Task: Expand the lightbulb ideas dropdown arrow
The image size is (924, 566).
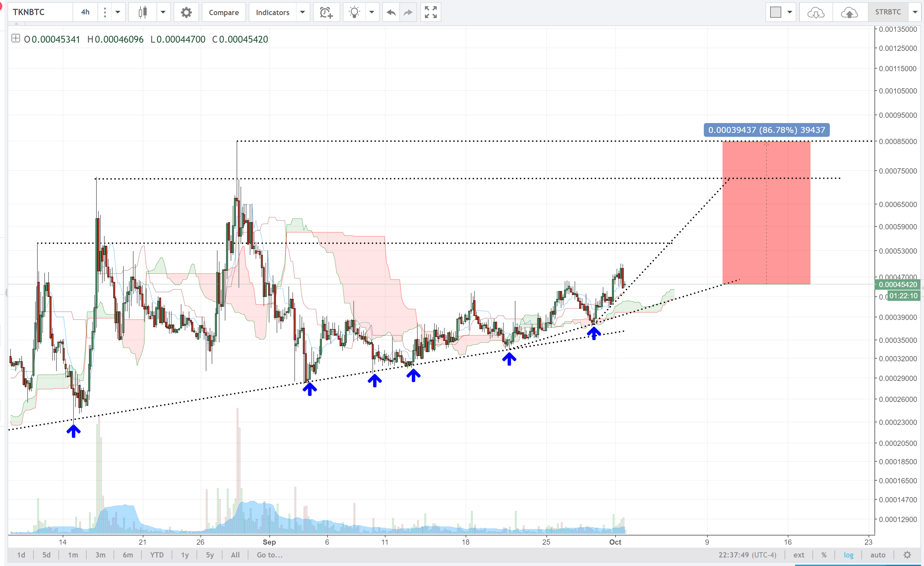Action: 372,12
